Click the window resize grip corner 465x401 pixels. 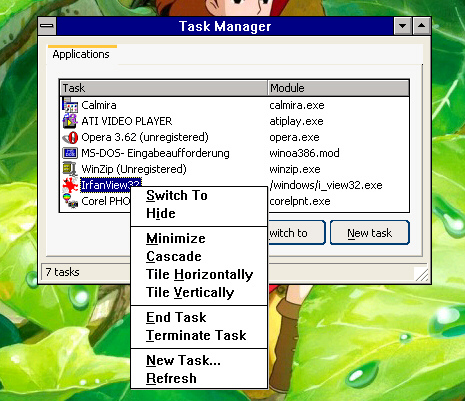421,274
